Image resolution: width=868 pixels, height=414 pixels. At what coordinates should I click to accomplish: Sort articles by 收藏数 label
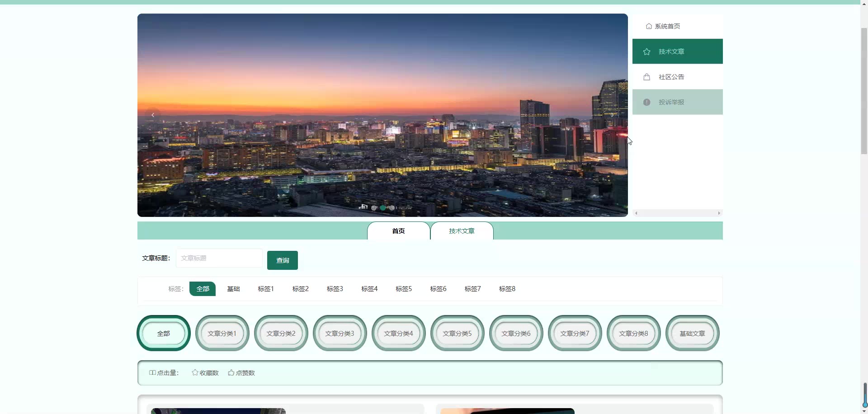pyautogui.click(x=209, y=373)
